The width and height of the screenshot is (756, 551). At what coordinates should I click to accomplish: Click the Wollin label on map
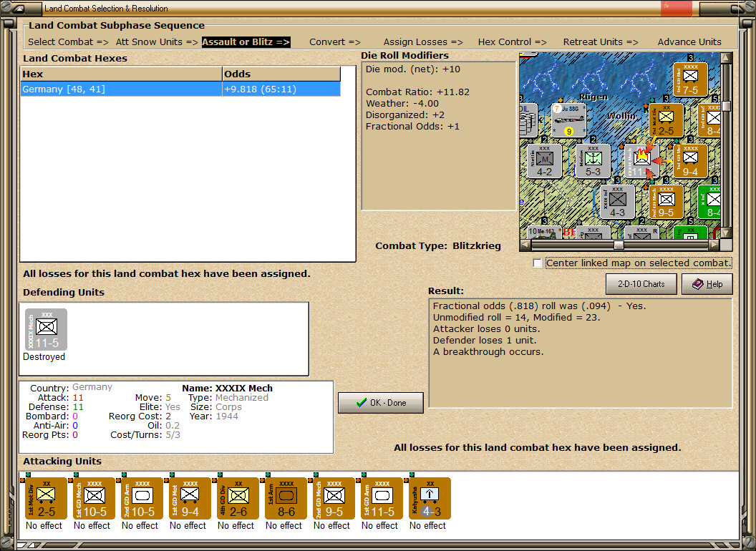[x=621, y=116]
